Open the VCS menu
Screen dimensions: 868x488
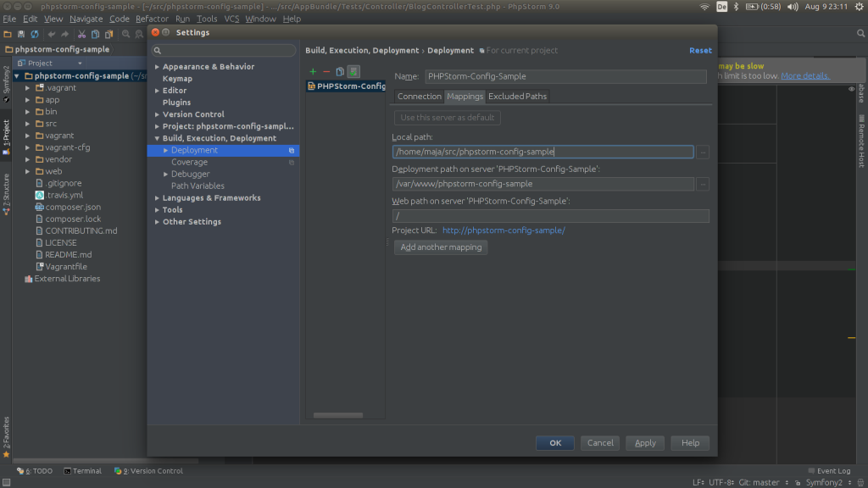click(231, 19)
